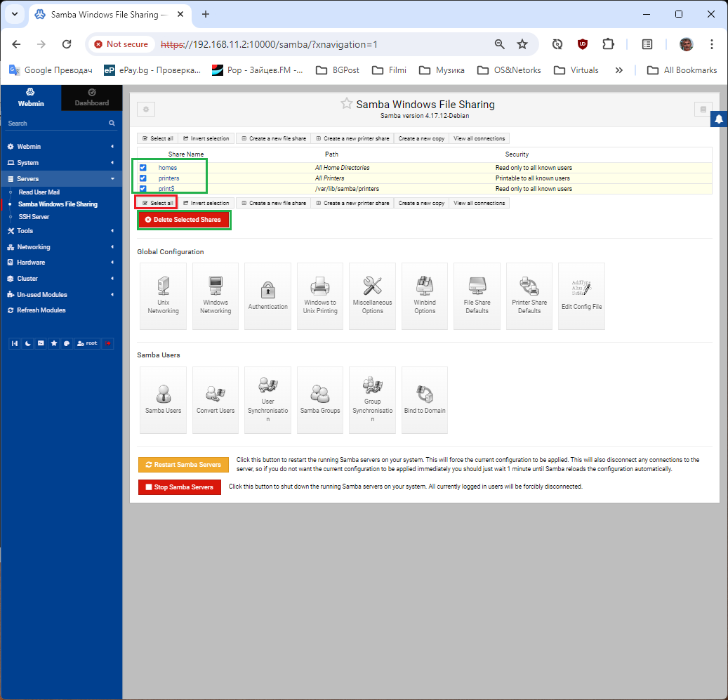
Task: Open the print$ share link
Action: click(166, 188)
